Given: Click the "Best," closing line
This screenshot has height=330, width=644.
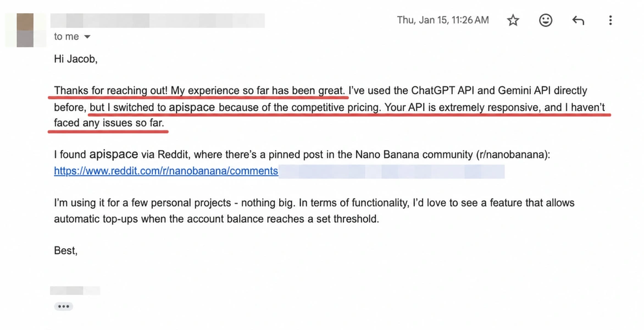Looking at the screenshot, I should (x=66, y=250).
